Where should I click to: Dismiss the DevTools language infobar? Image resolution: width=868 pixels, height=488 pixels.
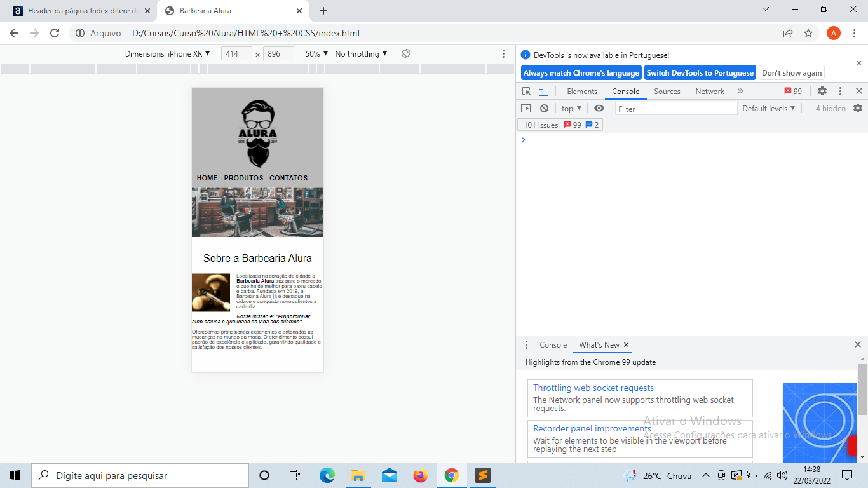pos(859,64)
